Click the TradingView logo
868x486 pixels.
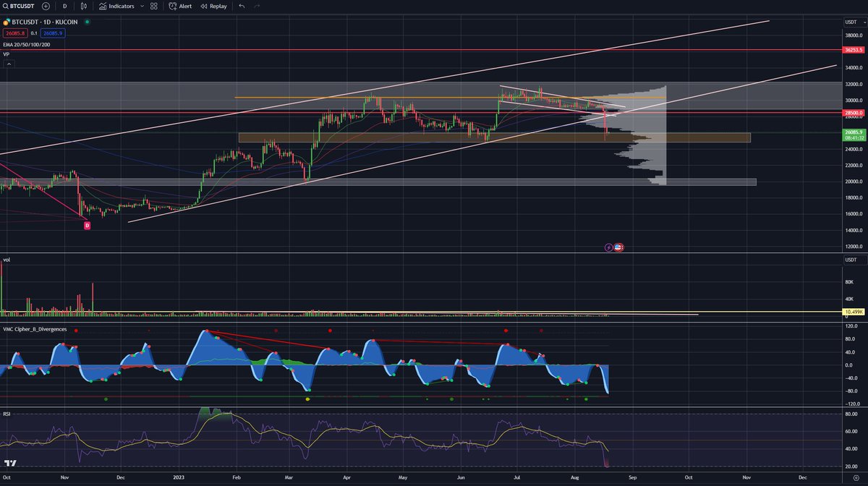pos(11,464)
